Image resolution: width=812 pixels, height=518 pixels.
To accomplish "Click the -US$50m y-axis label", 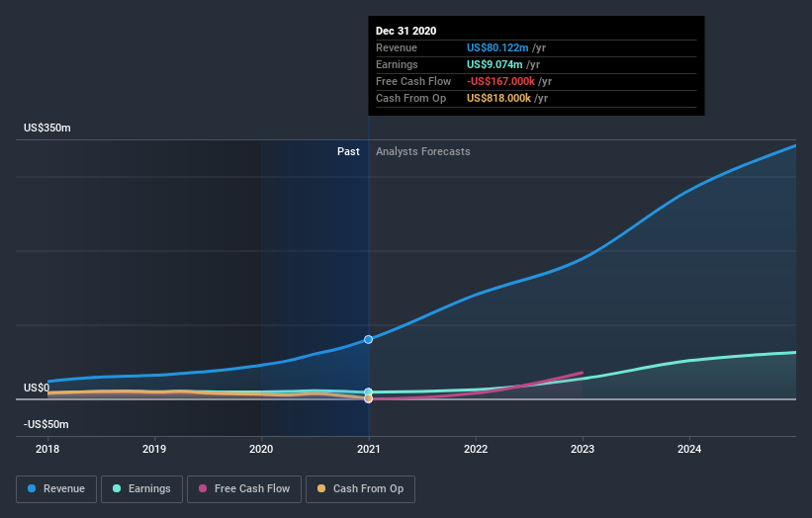I will click(46, 424).
